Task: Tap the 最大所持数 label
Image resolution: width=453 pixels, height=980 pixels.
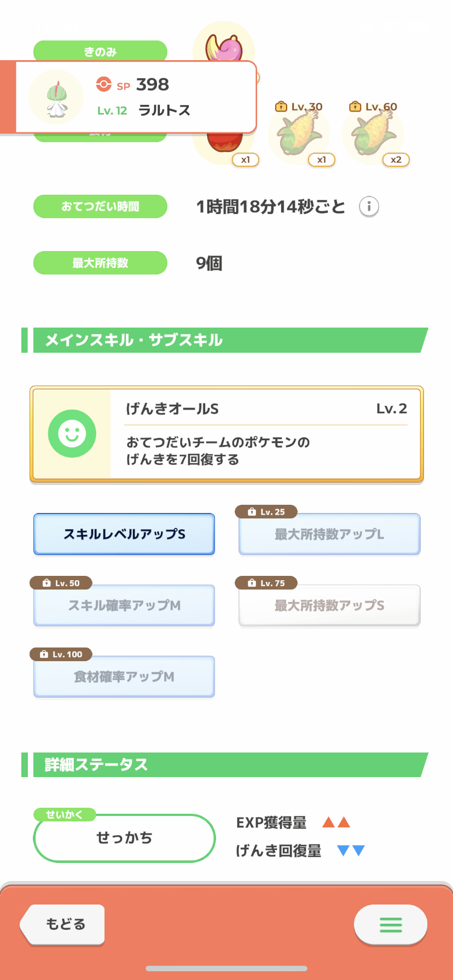Action: click(100, 263)
